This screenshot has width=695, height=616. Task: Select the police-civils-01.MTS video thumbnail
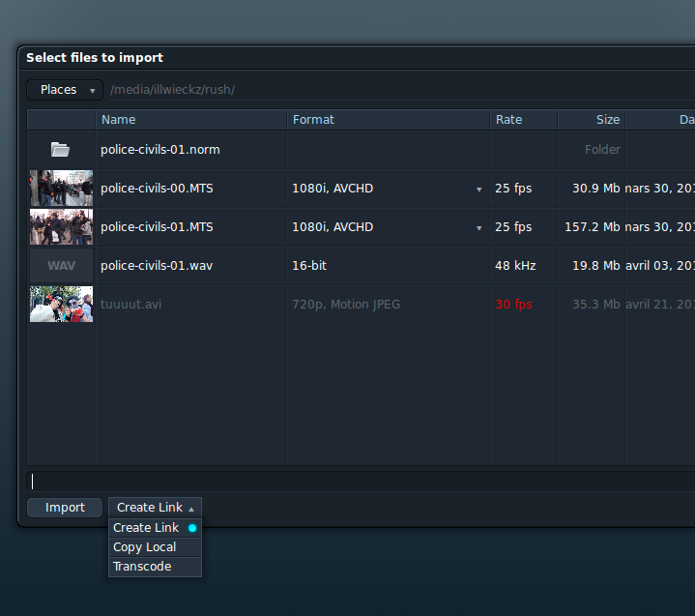pos(61,226)
